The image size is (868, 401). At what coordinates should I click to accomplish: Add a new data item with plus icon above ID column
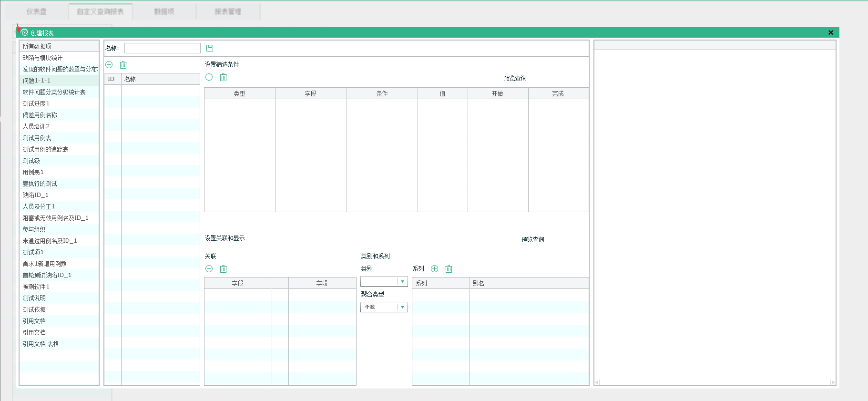[109, 65]
